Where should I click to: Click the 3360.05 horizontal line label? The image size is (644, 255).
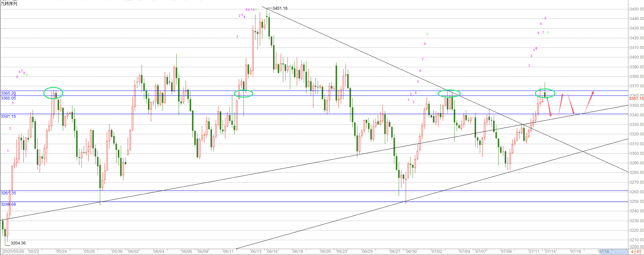coord(8,98)
